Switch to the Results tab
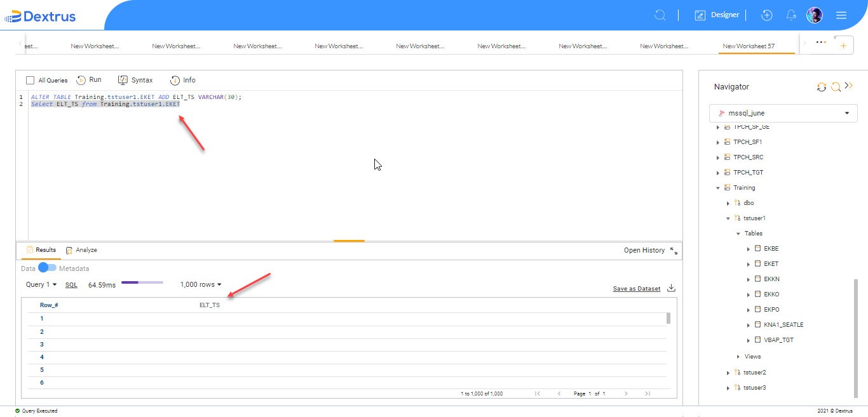 click(x=41, y=250)
